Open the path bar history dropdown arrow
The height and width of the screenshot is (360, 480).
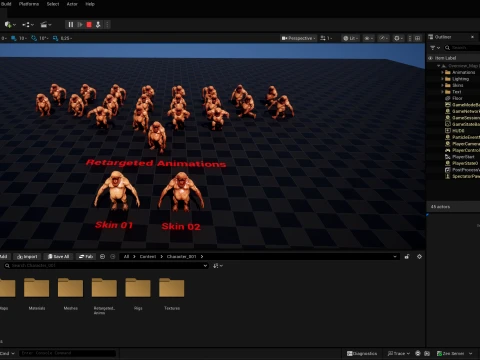tap(395, 257)
